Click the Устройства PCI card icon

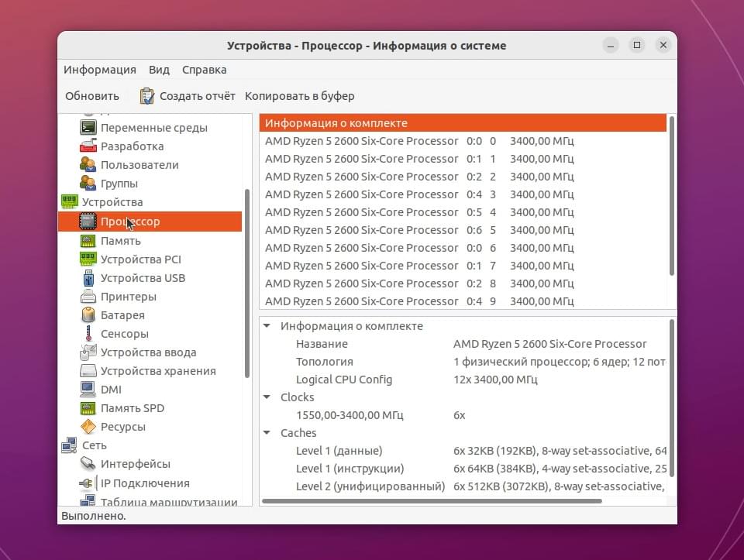[x=88, y=259]
